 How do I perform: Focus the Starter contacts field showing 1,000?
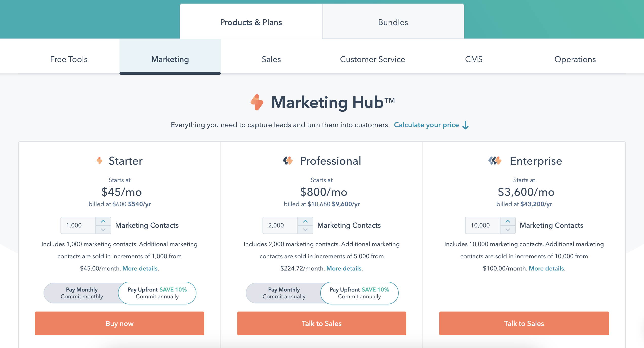(78, 225)
